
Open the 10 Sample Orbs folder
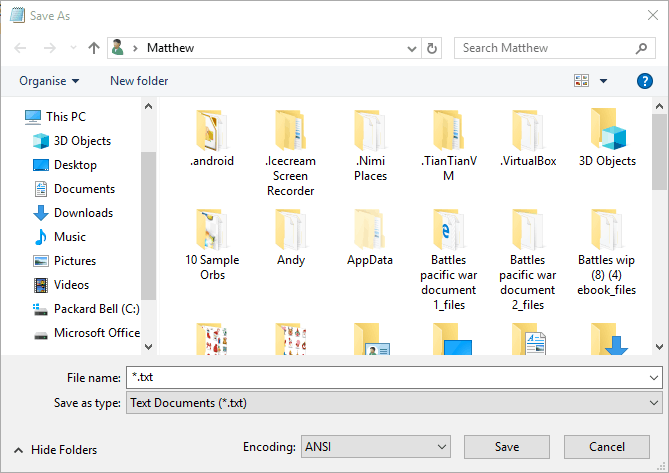[x=212, y=244]
